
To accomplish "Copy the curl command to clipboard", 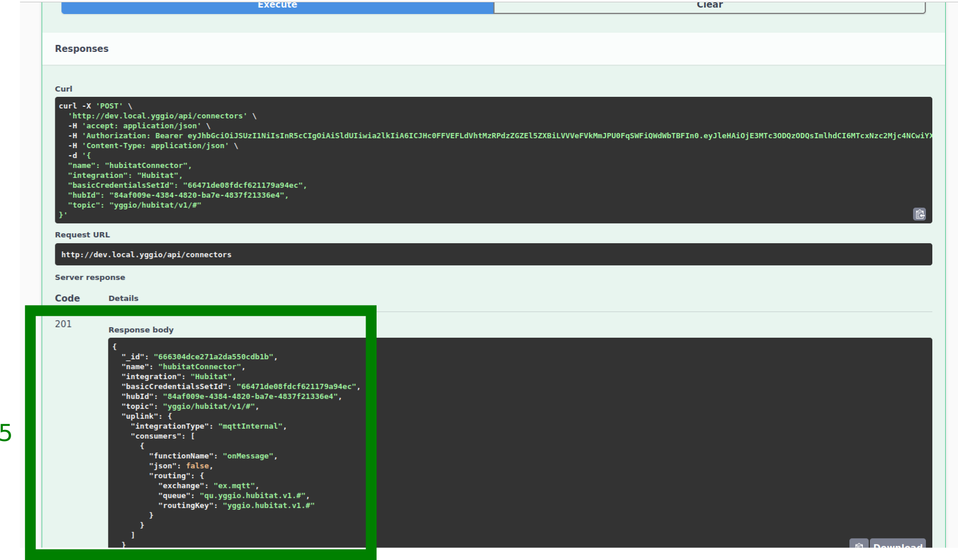I will 919,214.
